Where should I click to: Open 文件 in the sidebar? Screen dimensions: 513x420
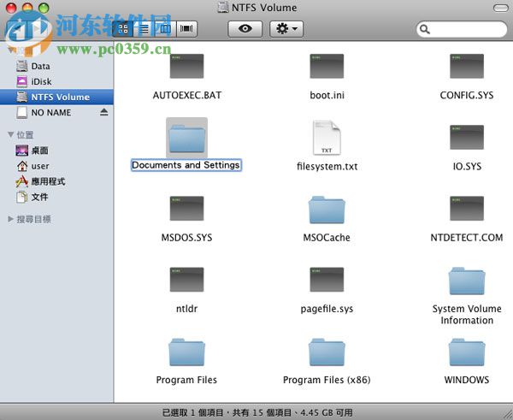(x=57, y=197)
